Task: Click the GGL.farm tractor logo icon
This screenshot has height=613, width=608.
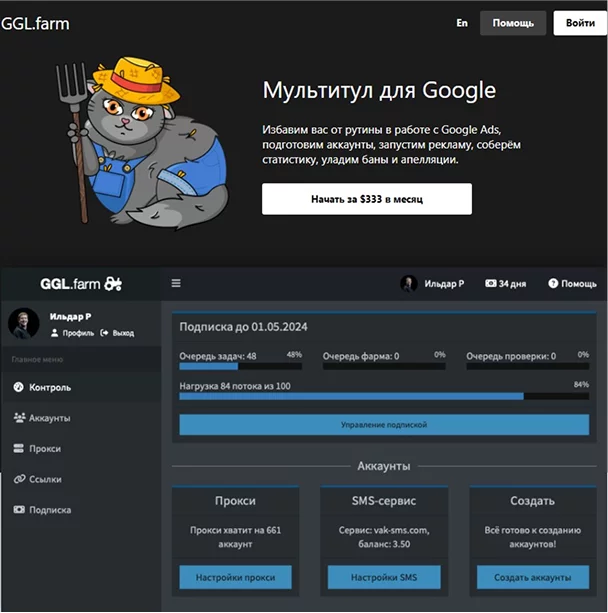Action: point(114,284)
